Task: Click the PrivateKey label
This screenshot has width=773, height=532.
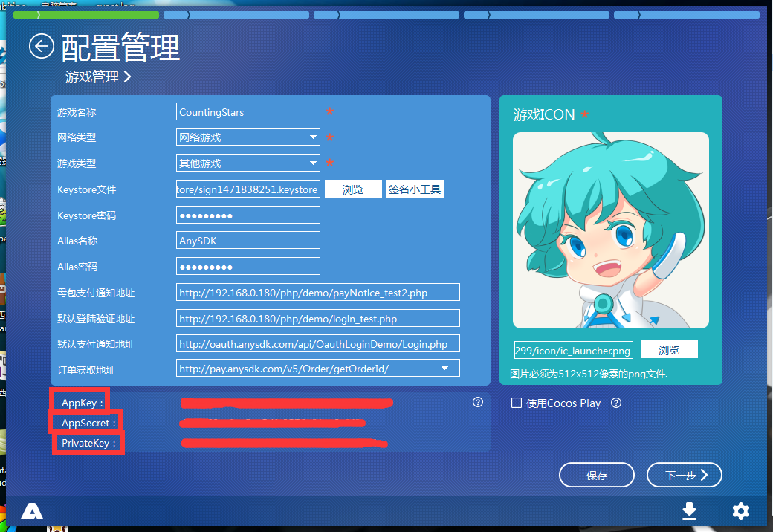Action: tap(88, 443)
